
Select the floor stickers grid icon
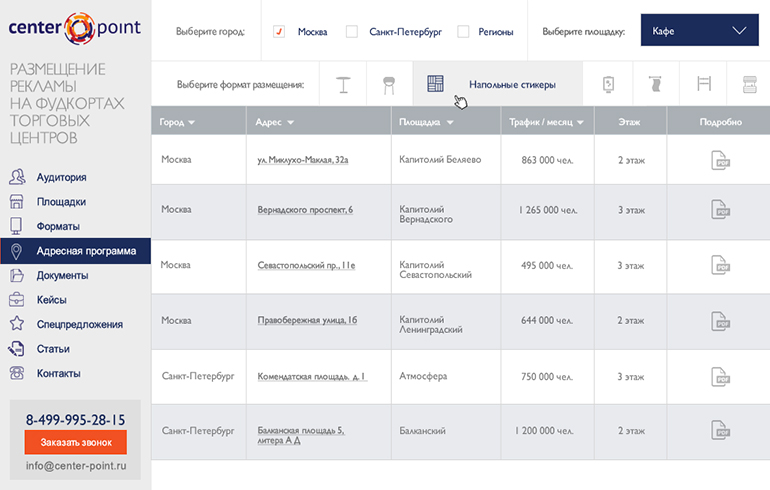pyautogui.click(x=435, y=83)
